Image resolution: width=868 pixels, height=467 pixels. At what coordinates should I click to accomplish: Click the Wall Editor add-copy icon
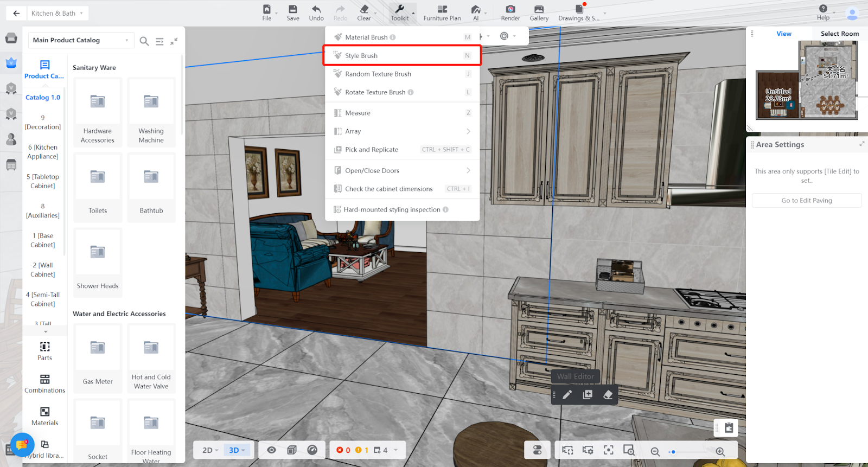(588, 395)
